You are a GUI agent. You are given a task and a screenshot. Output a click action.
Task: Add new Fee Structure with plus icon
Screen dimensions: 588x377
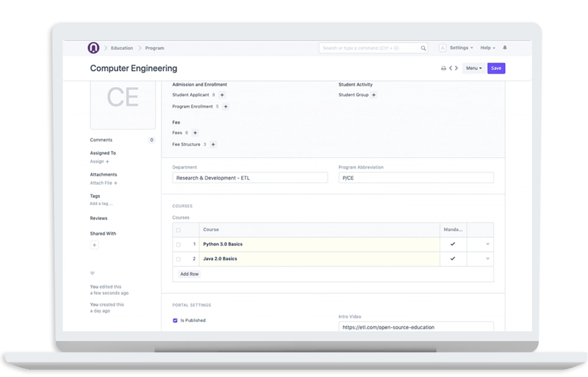tap(213, 144)
